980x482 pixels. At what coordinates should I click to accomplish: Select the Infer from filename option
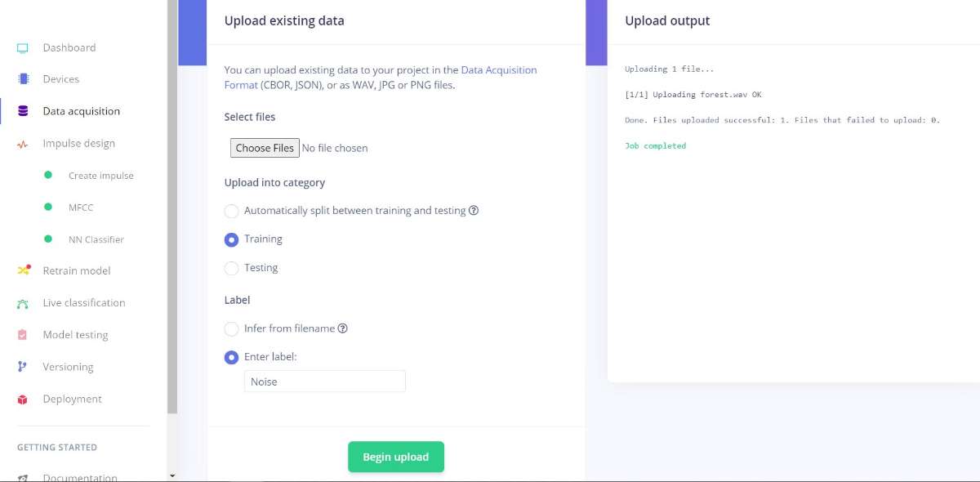point(231,328)
